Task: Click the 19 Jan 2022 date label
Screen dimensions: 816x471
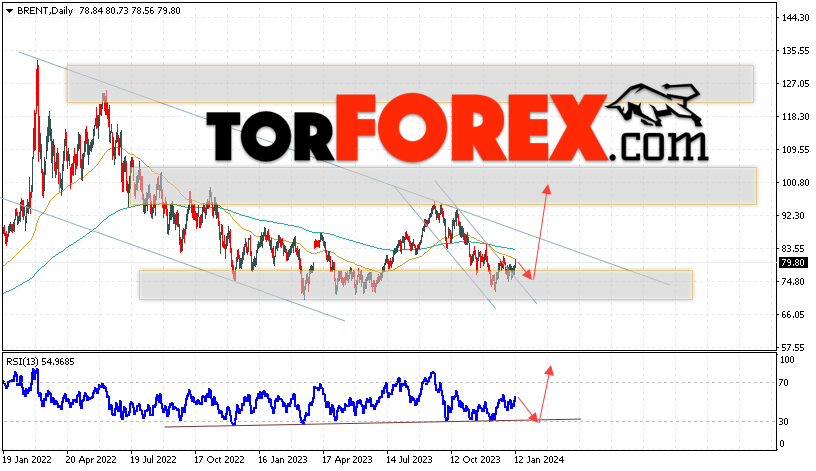Action: (x=27, y=460)
